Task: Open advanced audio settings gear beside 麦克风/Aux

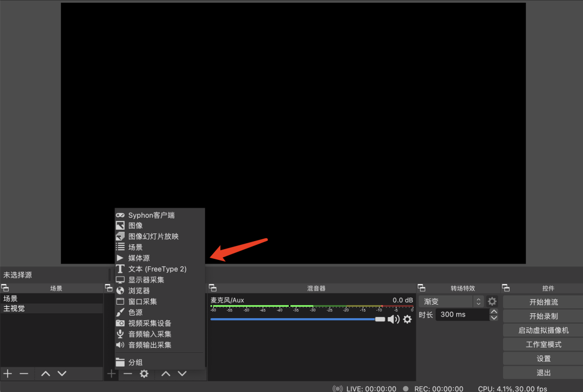Action: tap(407, 319)
